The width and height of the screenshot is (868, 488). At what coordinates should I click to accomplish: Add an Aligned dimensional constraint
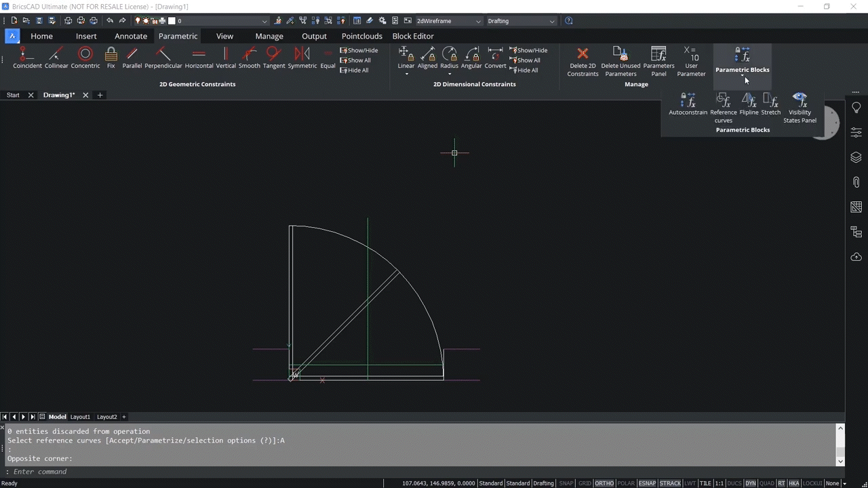tap(427, 58)
